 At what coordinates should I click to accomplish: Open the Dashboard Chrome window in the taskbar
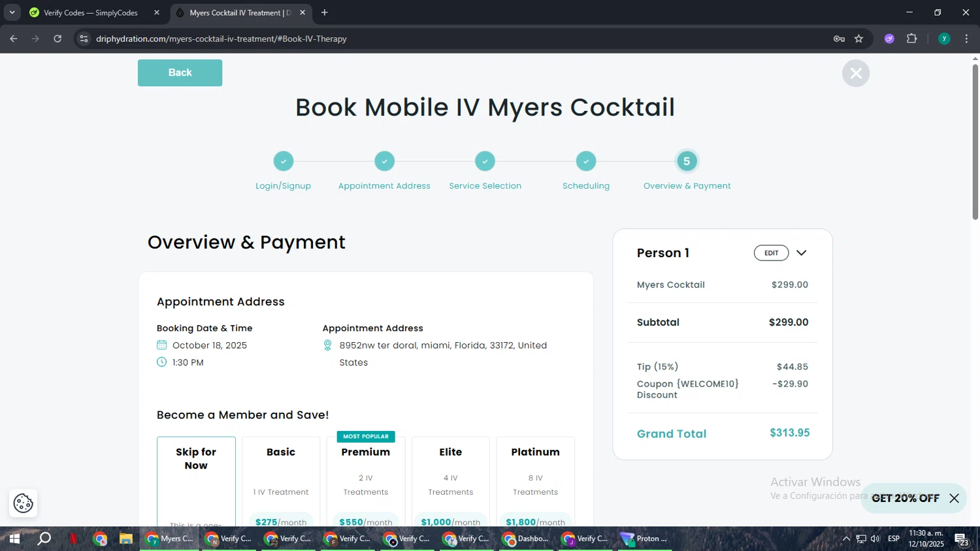[525, 539]
